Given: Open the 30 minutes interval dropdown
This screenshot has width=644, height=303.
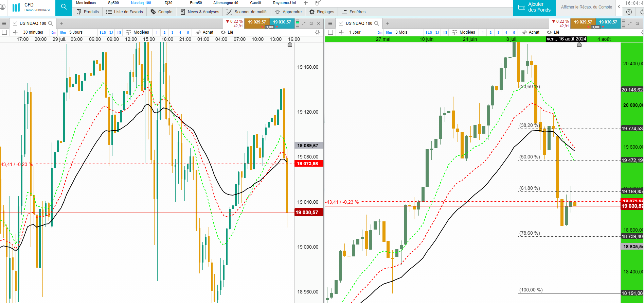Looking at the screenshot, I should (x=33, y=32).
